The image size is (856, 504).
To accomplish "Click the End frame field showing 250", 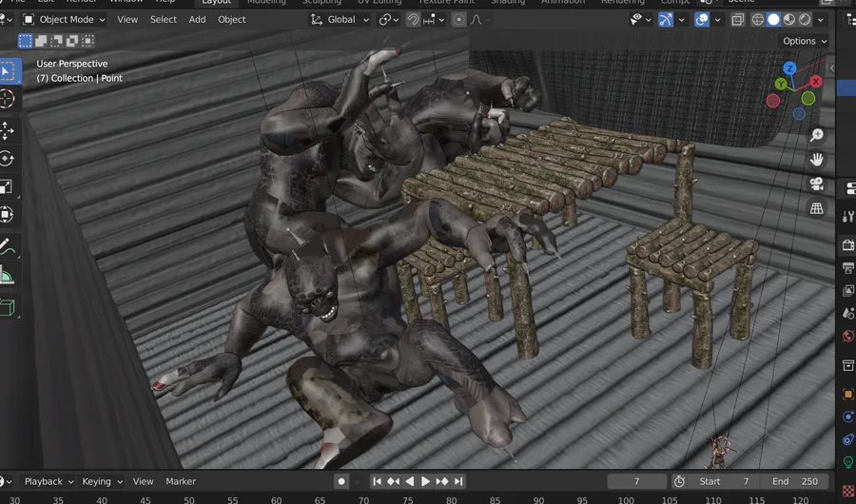I will [x=795, y=481].
